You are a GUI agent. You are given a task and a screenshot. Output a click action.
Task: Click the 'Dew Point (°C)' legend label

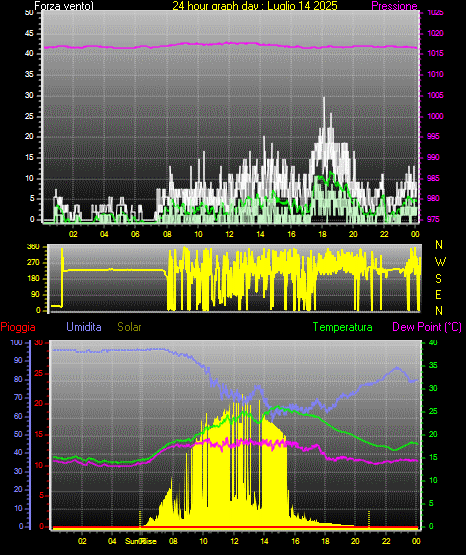[x=427, y=327]
